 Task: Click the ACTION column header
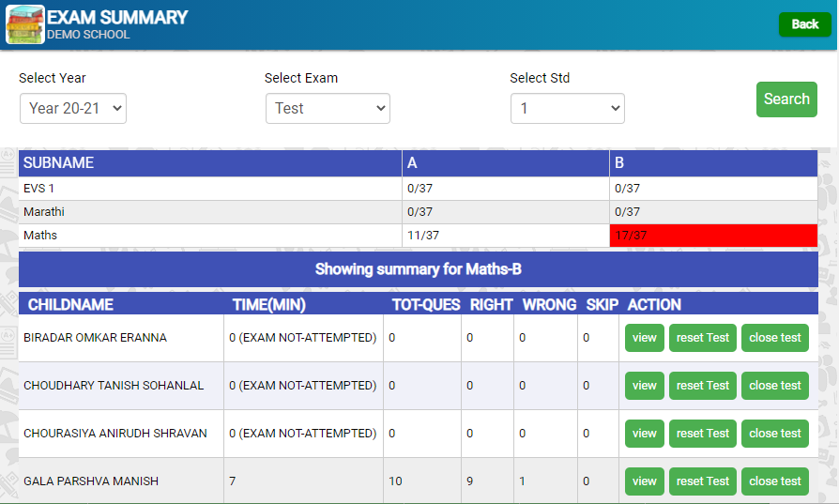tap(654, 305)
